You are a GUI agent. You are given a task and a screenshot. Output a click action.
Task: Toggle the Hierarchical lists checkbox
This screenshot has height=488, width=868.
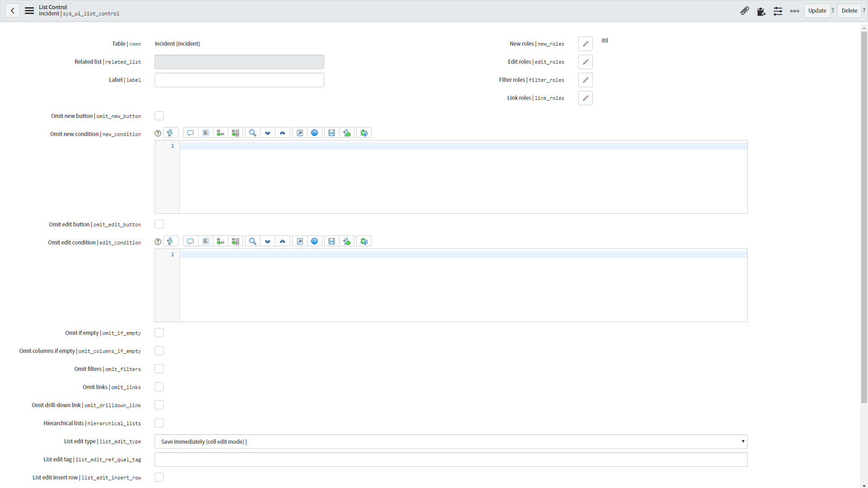159,423
